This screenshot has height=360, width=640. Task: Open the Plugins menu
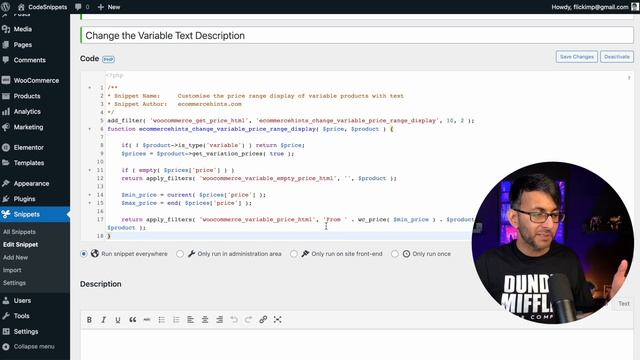click(24, 199)
